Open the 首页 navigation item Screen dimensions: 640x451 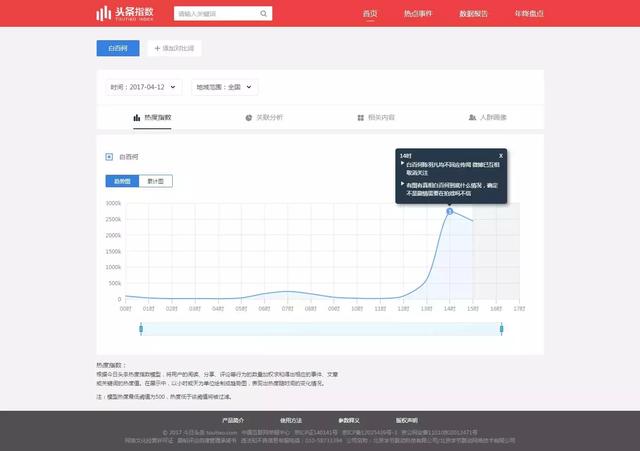coord(370,13)
